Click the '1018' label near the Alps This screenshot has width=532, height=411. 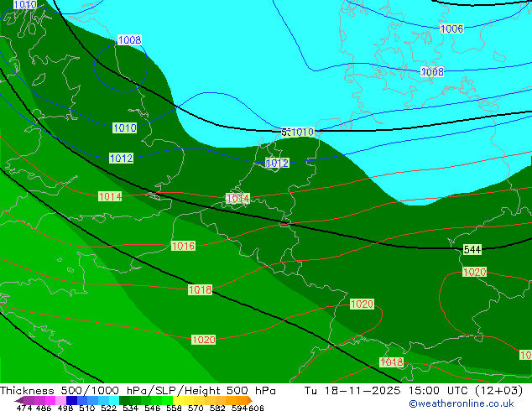point(392,362)
